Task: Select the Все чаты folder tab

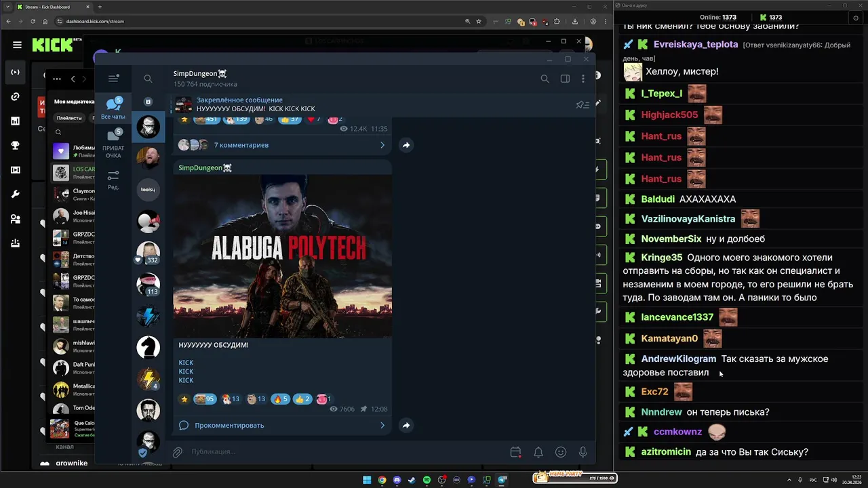Action: click(x=113, y=108)
